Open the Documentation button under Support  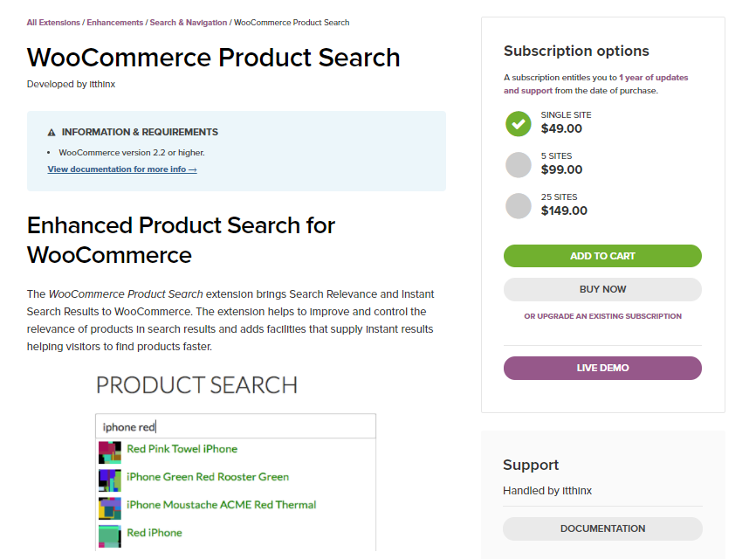point(602,528)
